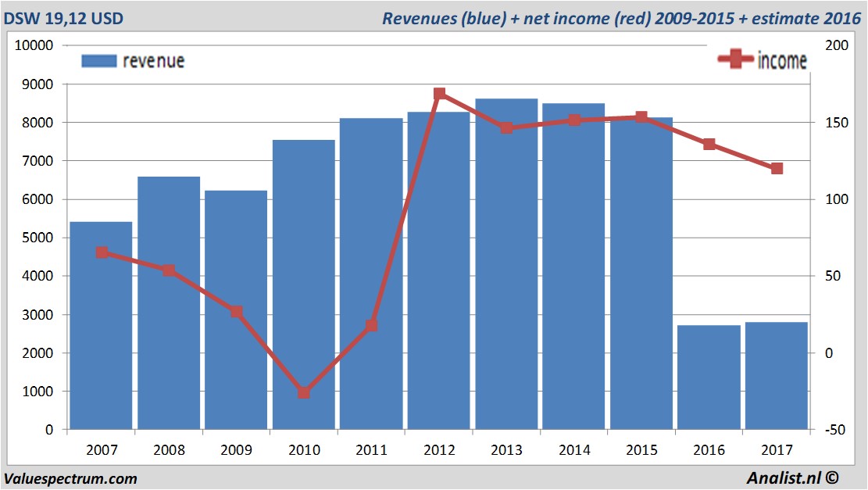This screenshot has width=868, height=490.
Task: Click the 2008 x-axis label
Action: point(169,450)
